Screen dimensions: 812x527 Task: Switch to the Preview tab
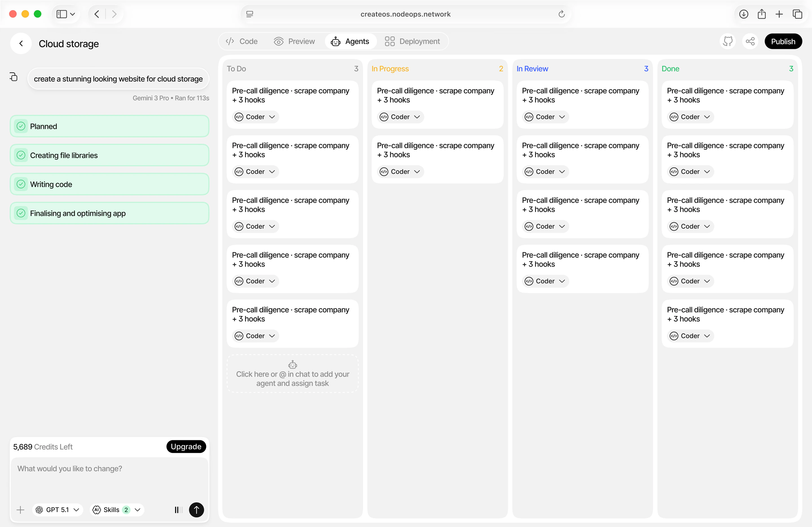[294, 41]
